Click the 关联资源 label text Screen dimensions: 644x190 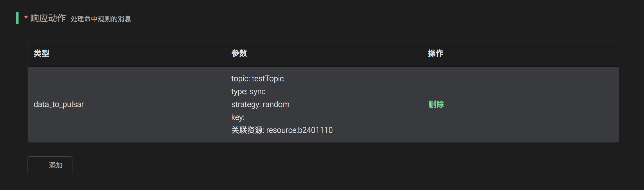tap(247, 130)
